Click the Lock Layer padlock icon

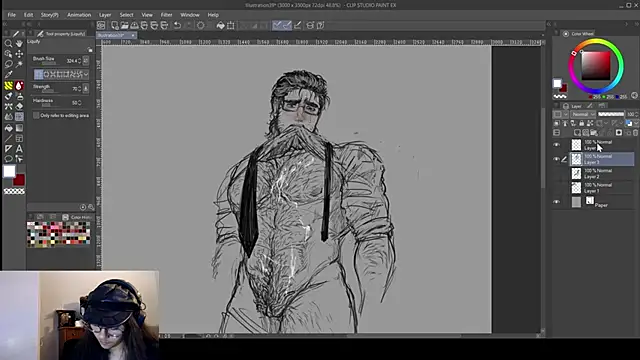tap(582, 123)
